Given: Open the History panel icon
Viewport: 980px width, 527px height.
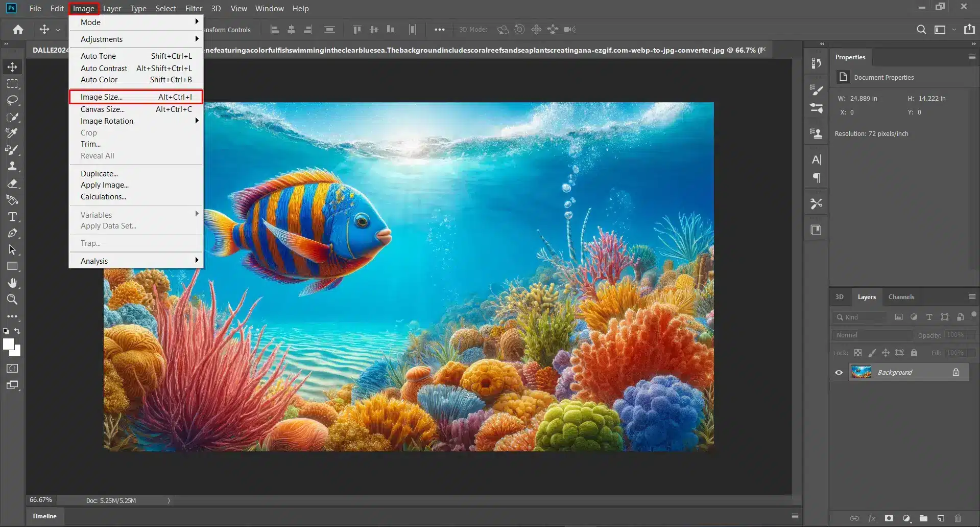Looking at the screenshot, I should pos(816,63).
